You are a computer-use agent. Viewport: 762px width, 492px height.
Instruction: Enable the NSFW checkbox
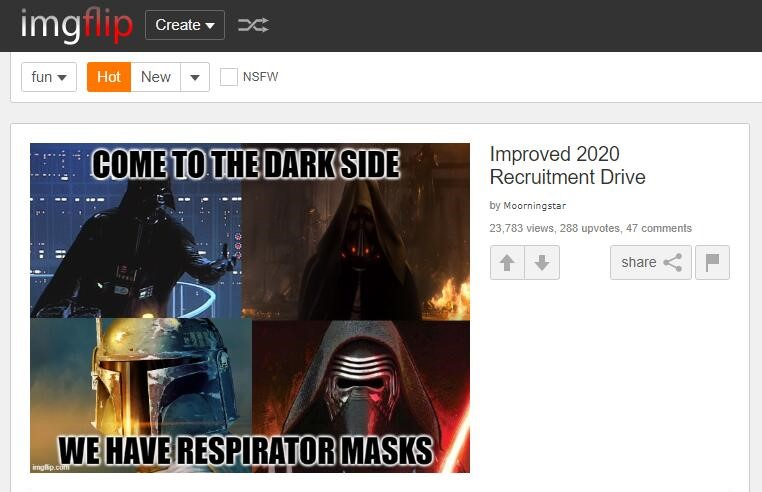(229, 77)
